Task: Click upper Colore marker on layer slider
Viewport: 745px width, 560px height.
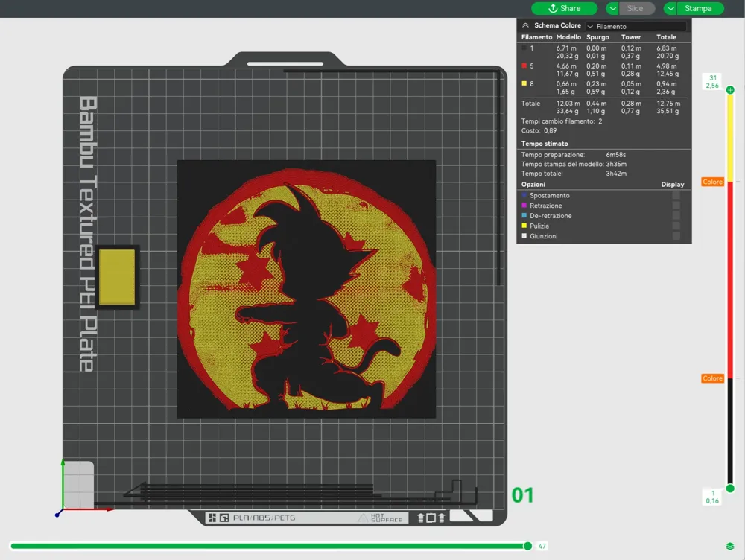Action: [713, 182]
